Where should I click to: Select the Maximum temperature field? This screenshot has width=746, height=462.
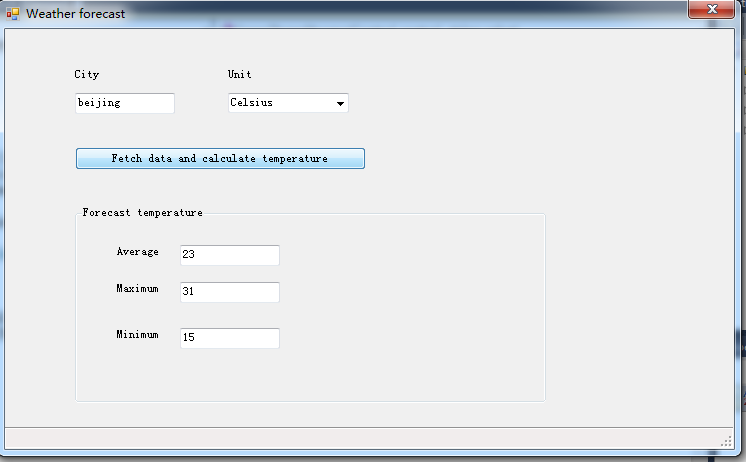tap(230, 292)
